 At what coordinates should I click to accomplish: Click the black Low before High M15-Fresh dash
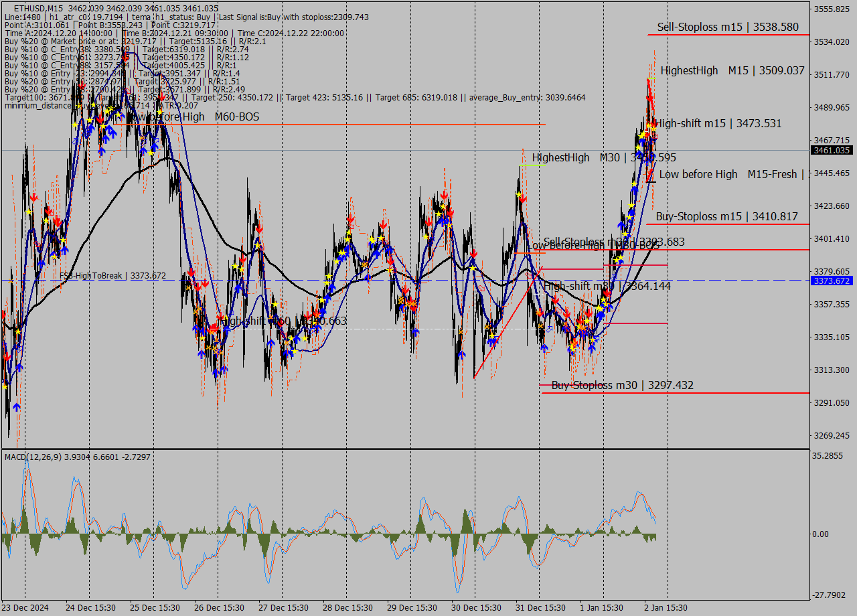point(651,181)
